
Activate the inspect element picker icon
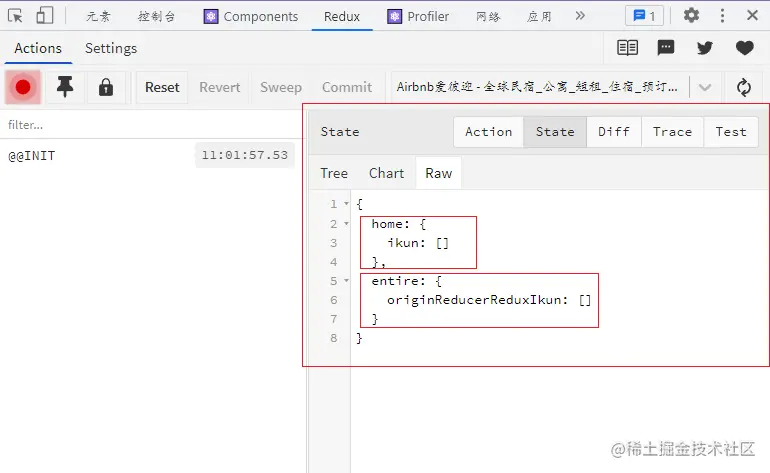(x=16, y=16)
